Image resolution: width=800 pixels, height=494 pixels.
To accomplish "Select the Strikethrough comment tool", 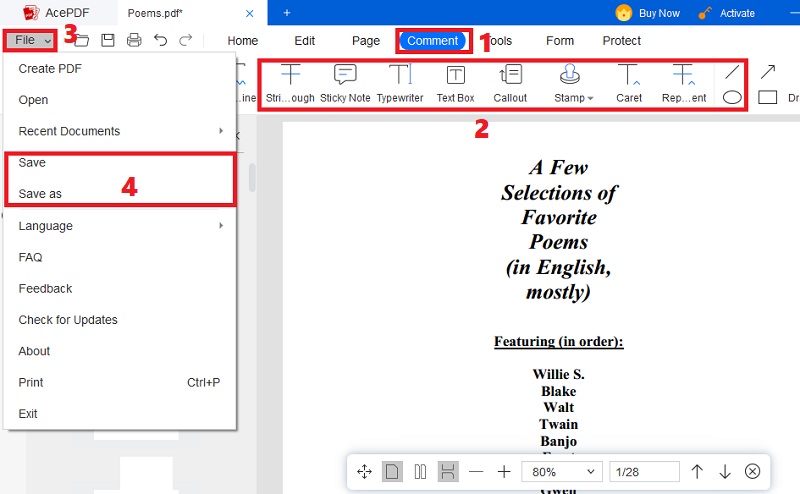I will pyautogui.click(x=290, y=83).
